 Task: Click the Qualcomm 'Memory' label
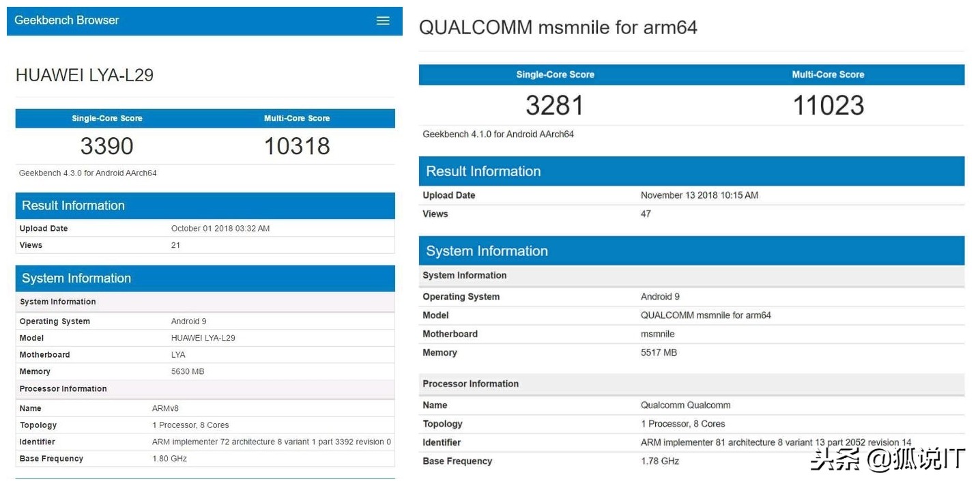click(x=440, y=353)
